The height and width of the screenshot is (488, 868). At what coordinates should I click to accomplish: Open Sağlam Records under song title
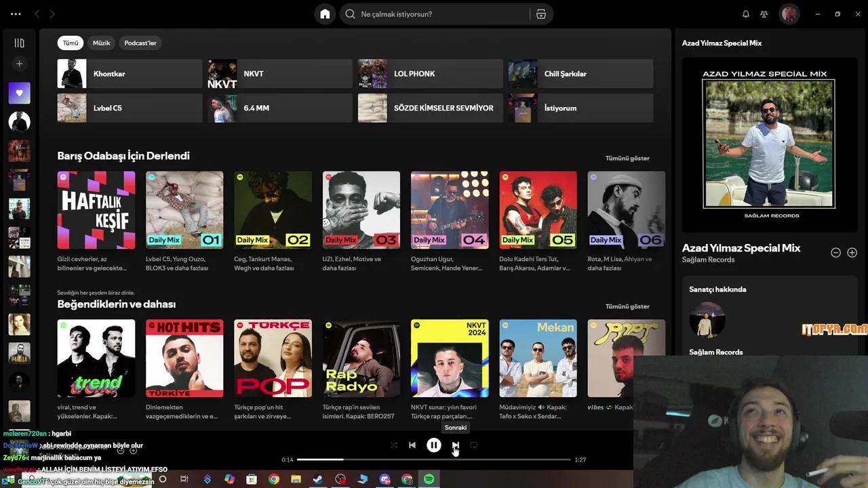709,260
